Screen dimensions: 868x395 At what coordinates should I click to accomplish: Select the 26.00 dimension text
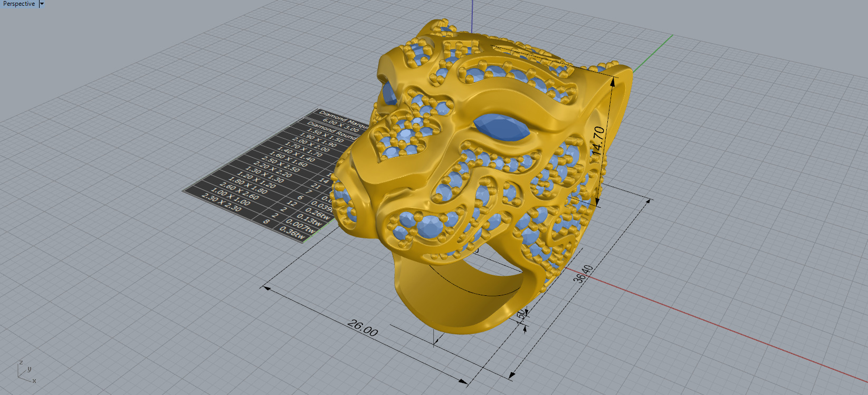(363, 328)
